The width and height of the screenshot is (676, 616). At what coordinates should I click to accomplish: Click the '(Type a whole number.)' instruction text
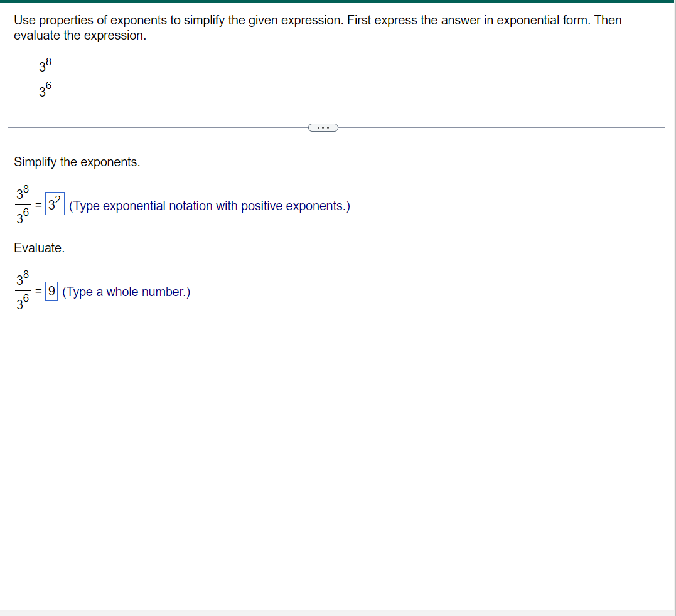(126, 292)
